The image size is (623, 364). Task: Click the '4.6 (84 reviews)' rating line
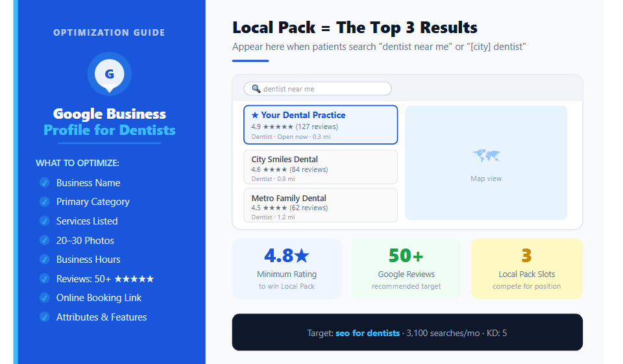pyautogui.click(x=289, y=169)
